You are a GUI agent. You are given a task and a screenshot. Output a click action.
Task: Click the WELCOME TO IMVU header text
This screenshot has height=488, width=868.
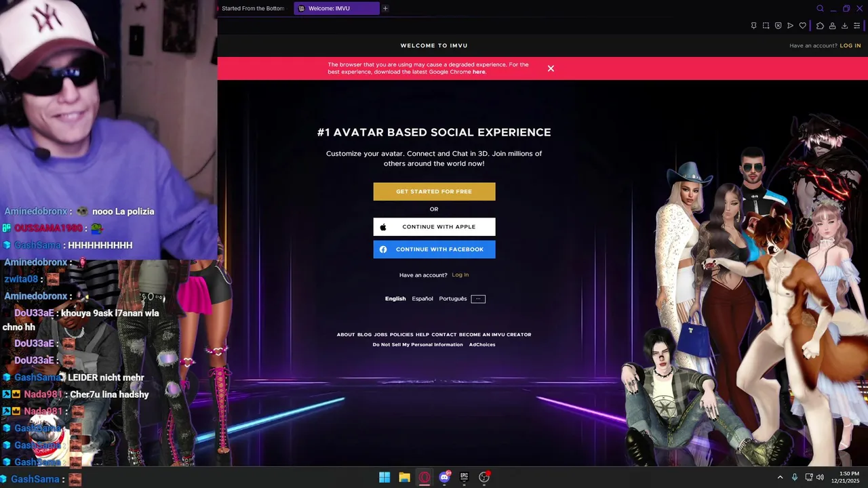(434, 45)
